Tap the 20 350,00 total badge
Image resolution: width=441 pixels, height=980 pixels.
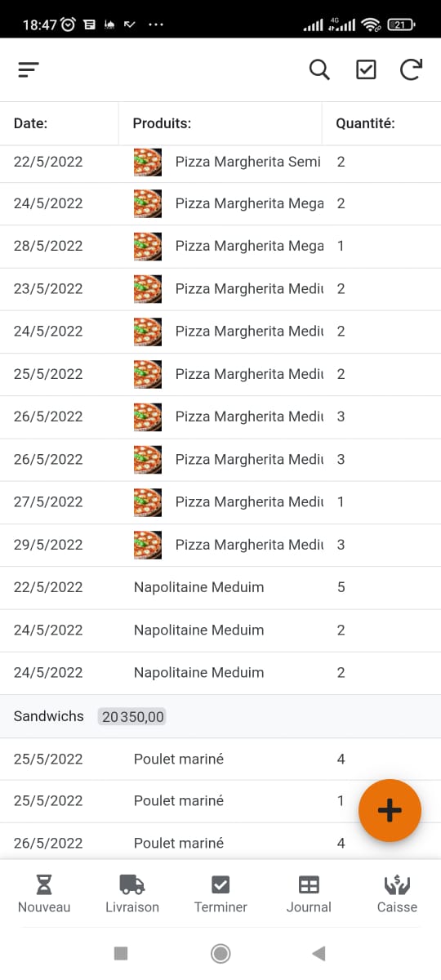pos(132,716)
